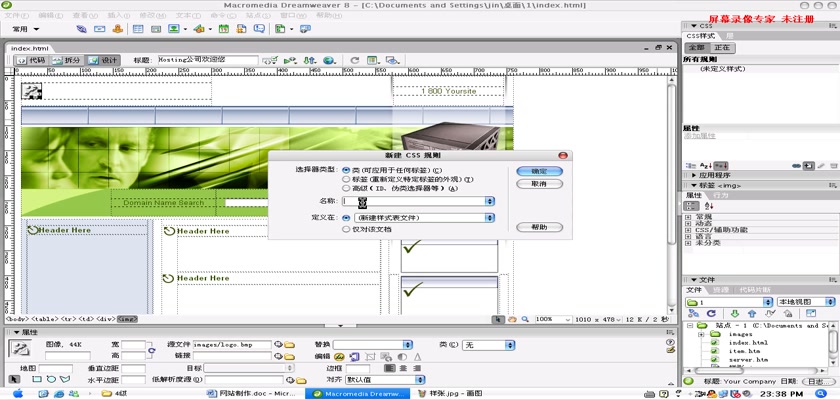Click the Visual Aids eye icon
840x400 pixels.
pyautogui.click(x=393, y=61)
